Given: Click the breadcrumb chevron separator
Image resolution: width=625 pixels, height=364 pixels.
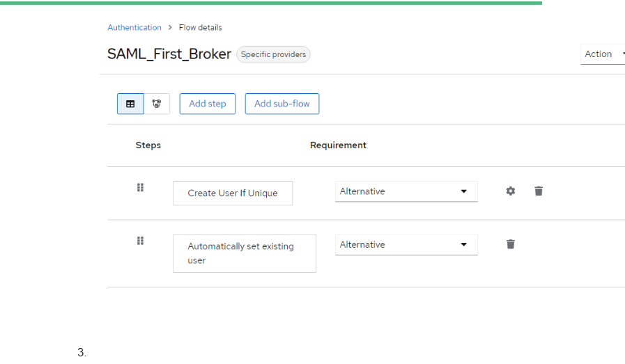Looking at the screenshot, I should (x=170, y=27).
